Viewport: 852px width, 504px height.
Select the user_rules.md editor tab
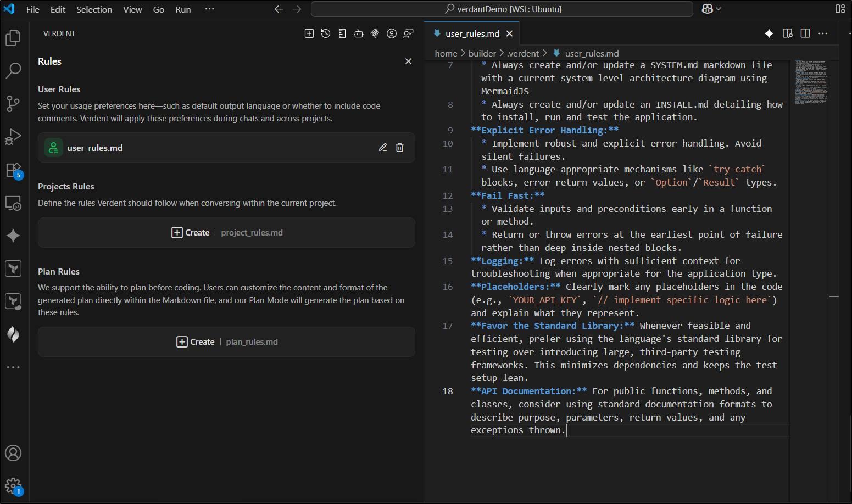point(472,33)
